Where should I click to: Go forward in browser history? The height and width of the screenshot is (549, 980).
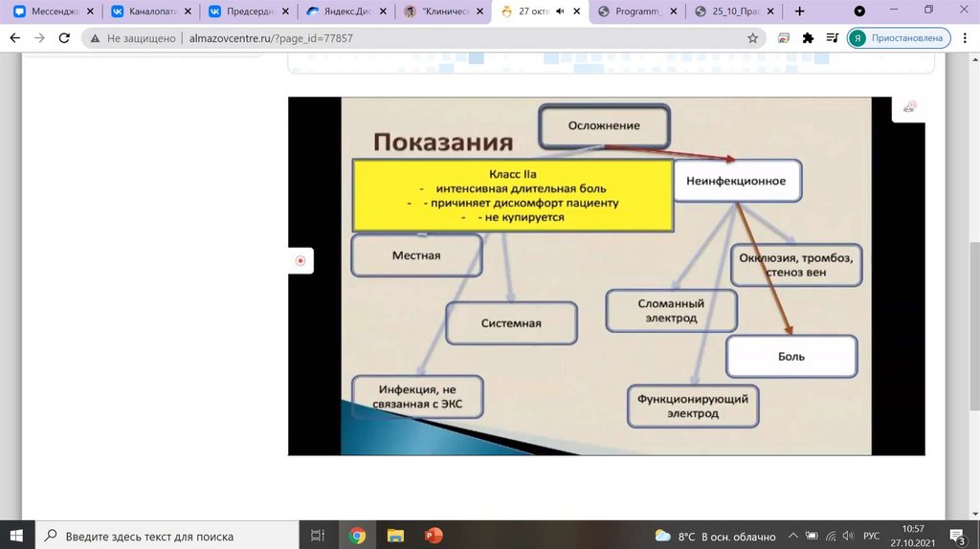tap(39, 38)
